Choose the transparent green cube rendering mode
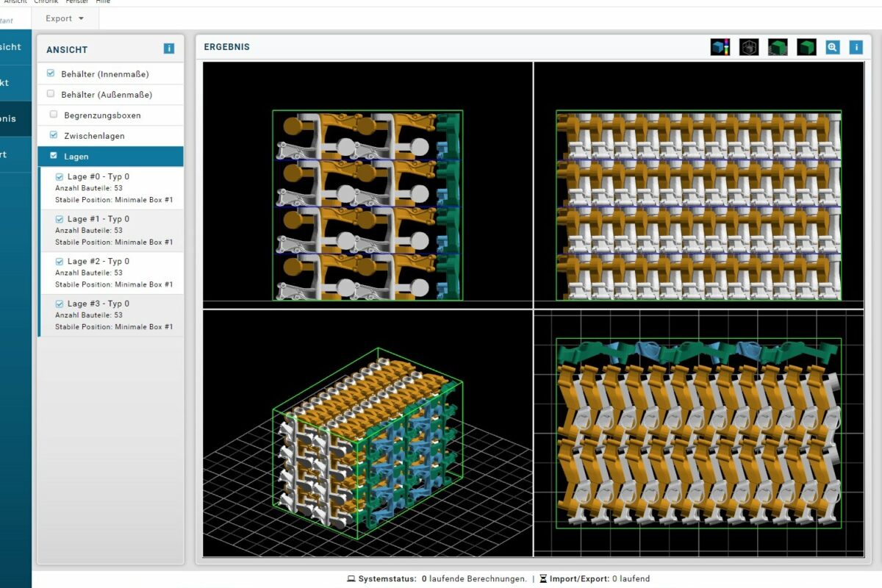Image resolution: width=882 pixels, height=588 pixels. click(778, 47)
